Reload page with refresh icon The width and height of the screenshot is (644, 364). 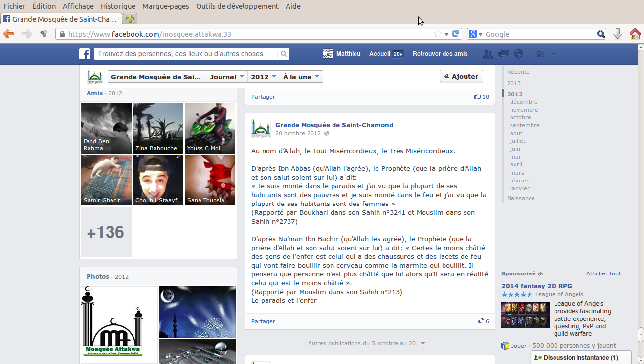[x=456, y=34]
